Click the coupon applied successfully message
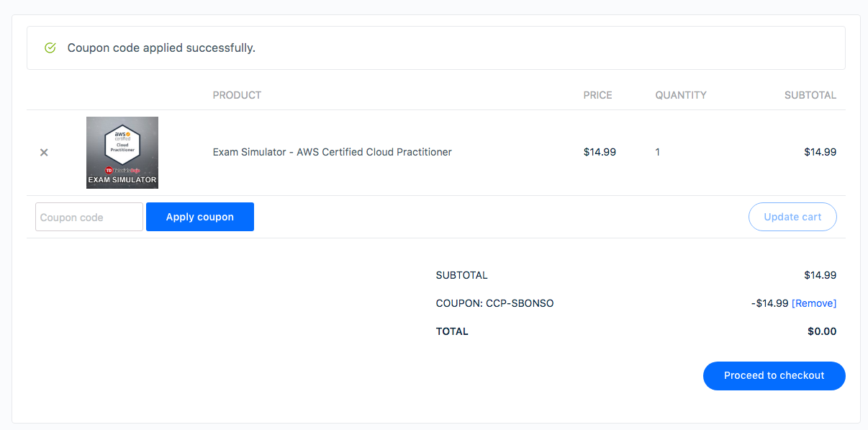This screenshot has height=430, width=868. click(161, 48)
